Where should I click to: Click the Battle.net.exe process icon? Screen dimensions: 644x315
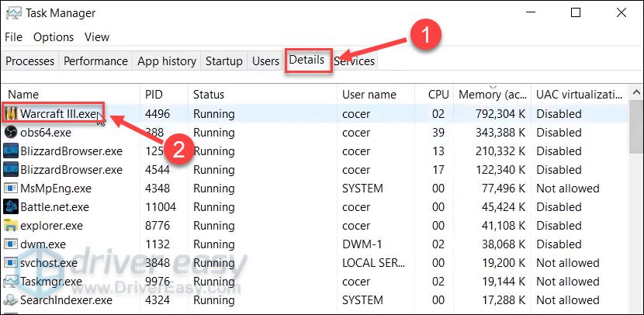click(11, 207)
